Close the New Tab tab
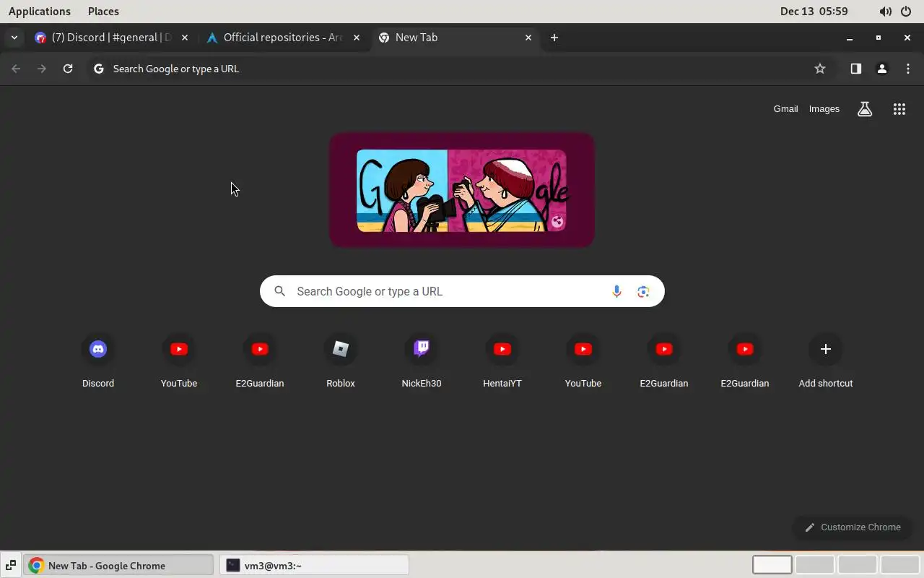Viewport: 924px width, 578px height. pyautogui.click(x=528, y=38)
